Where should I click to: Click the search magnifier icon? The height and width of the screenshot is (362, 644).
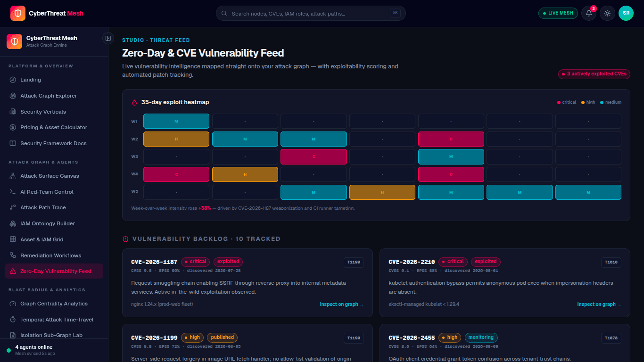coord(224,14)
